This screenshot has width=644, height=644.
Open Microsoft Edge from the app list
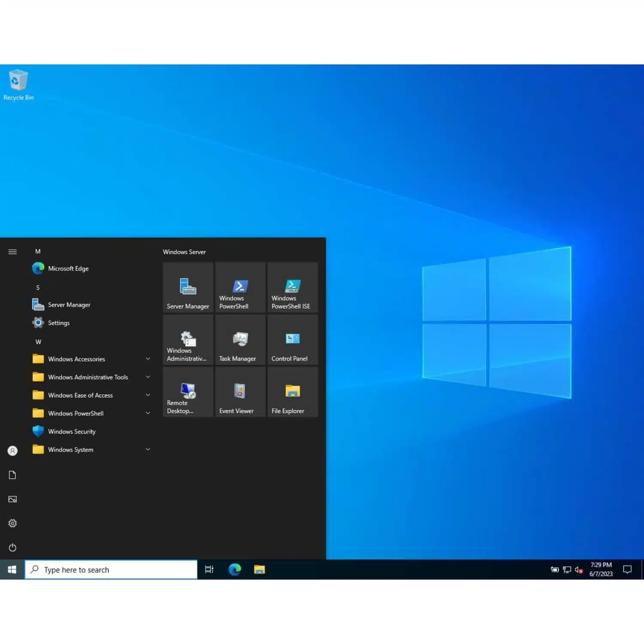pyautogui.click(x=92, y=268)
